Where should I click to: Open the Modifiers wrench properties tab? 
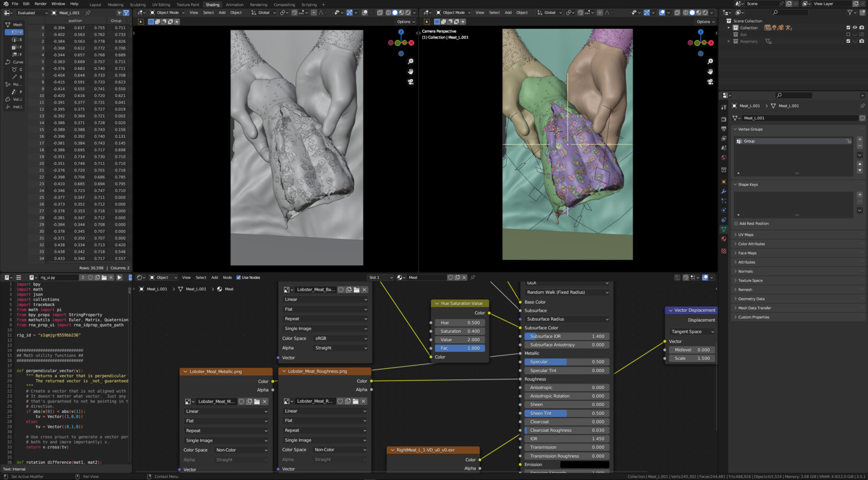tap(724, 191)
